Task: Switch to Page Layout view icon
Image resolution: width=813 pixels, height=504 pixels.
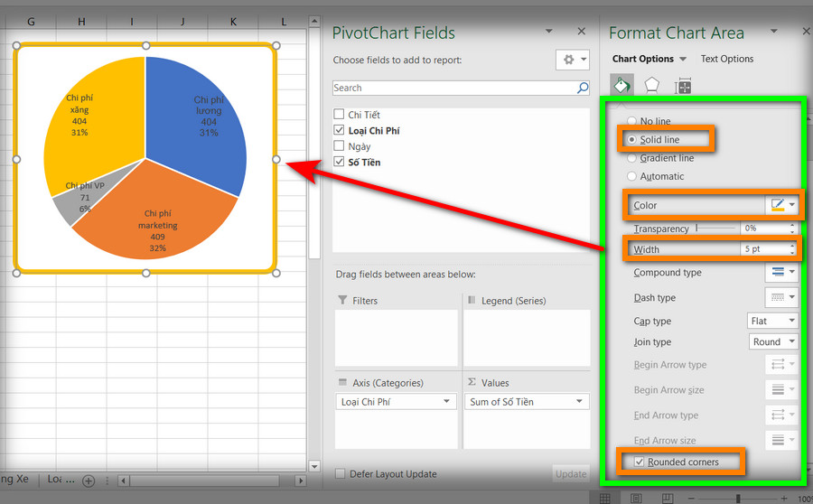Action: 636,499
